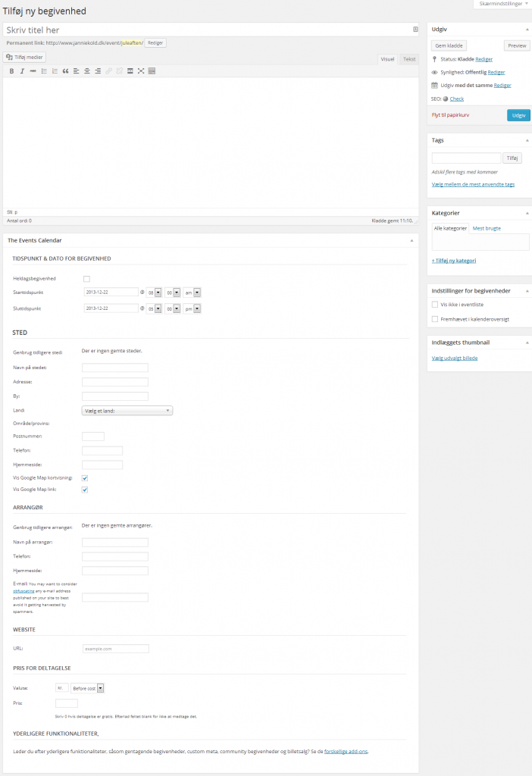
Task: Click Flyt til papirkurv link
Action: tap(450, 115)
